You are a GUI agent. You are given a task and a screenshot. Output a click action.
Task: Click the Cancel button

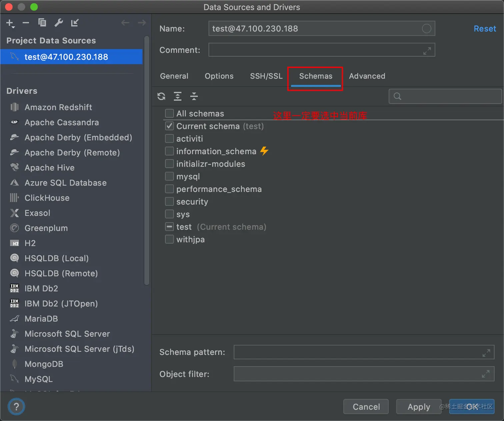coord(366,407)
